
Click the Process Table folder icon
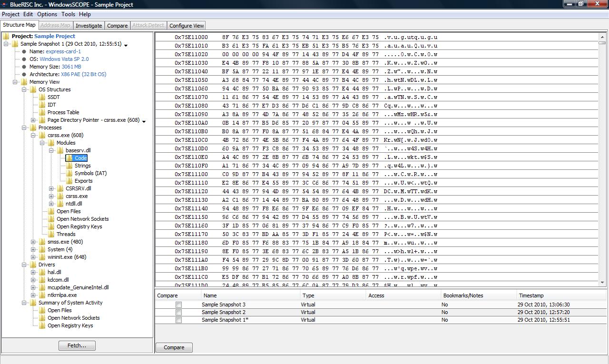(x=42, y=112)
